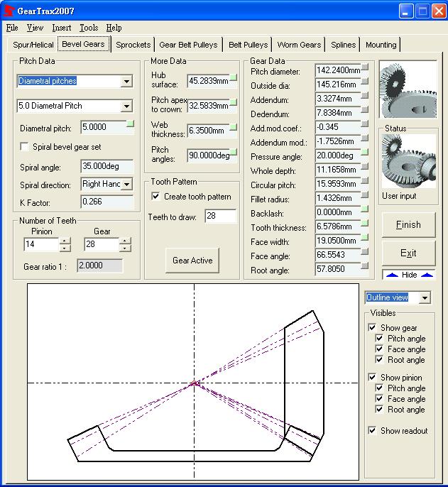Click the K Factor input field
448x487 pixels.
[107, 202]
